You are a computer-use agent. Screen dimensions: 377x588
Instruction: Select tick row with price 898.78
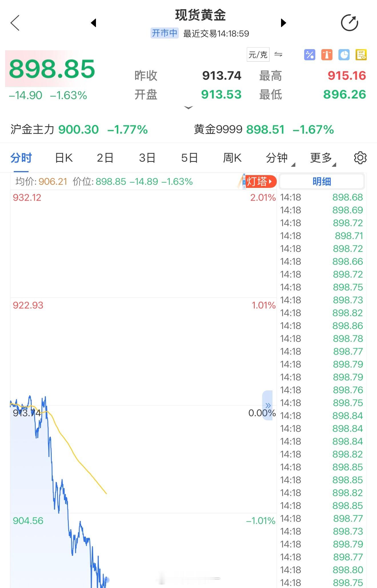(322, 339)
